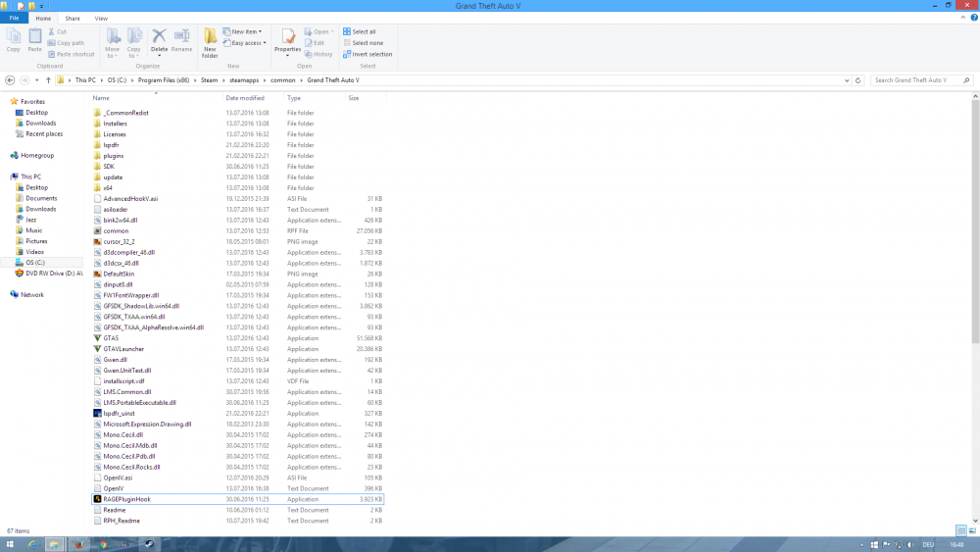Click Select all
The image size is (980, 552).
pyautogui.click(x=360, y=32)
